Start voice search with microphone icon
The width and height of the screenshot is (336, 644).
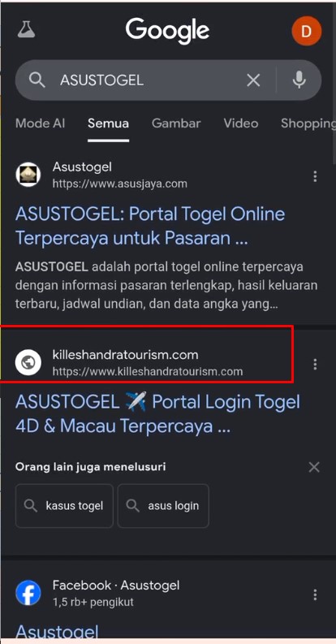click(299, 80)
